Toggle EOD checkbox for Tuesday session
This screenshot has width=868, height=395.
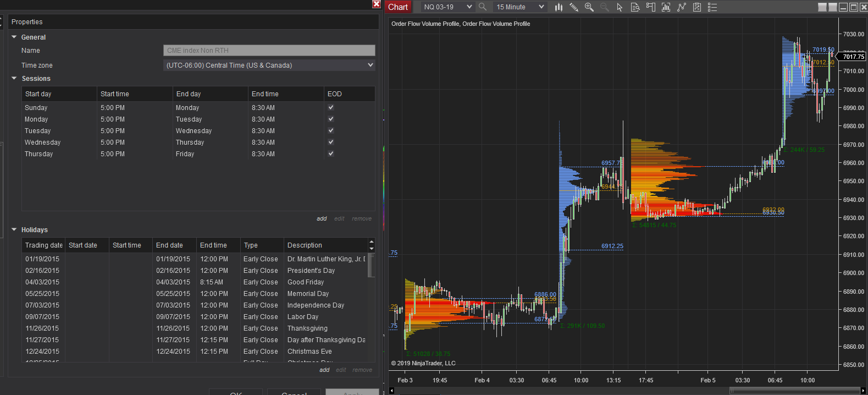(331, 130)
